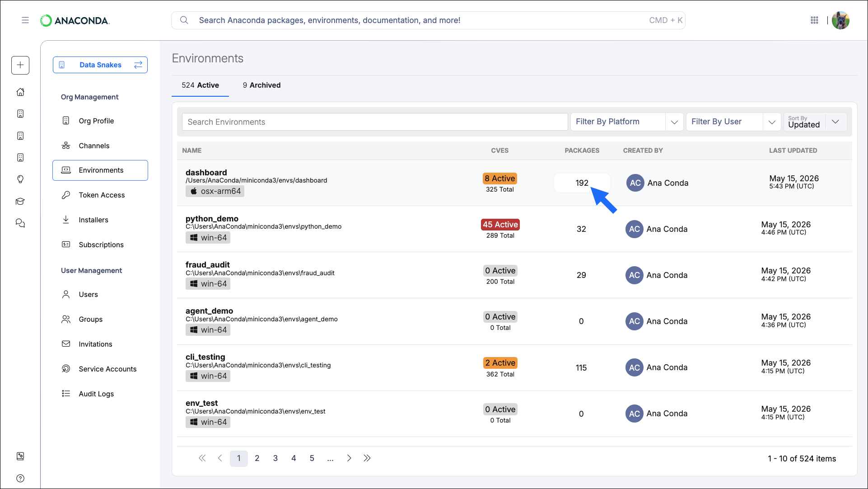Screen dimensions: 868x489
Task: Go to next page
Action: tap(349, 458)
